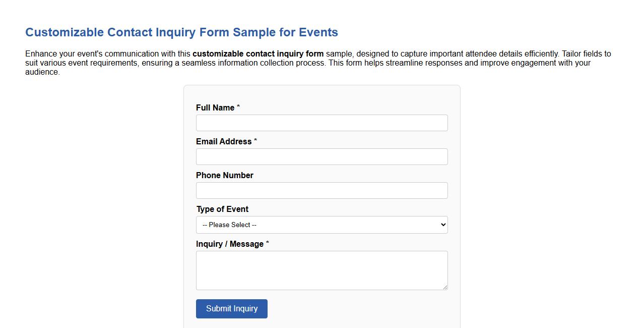Click the Email Address input field
The width and height of the screenshot is (644, 328).
click(321, 156)
